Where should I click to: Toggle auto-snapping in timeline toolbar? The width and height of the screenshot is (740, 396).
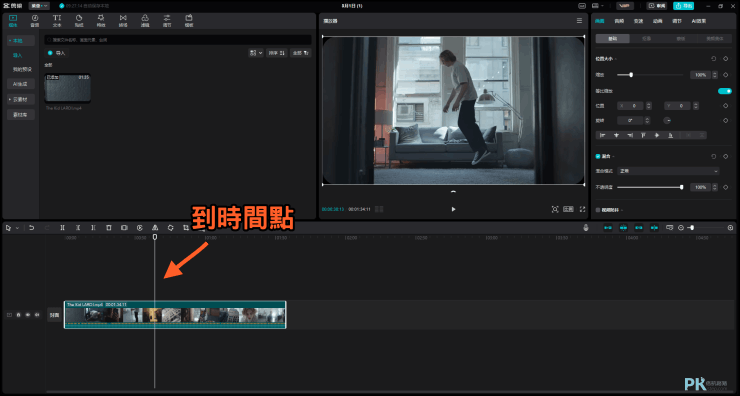tap(623, 227)
